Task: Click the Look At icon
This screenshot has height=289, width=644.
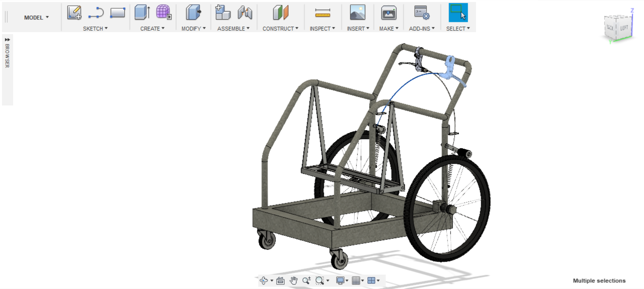Action: [280, 281]
